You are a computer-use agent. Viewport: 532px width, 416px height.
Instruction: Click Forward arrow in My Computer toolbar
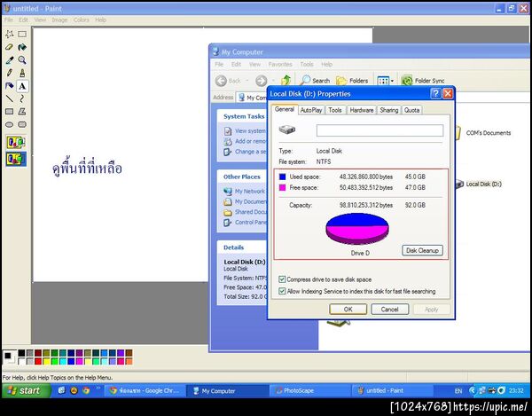pyautogui.click(x=262, y=81)
